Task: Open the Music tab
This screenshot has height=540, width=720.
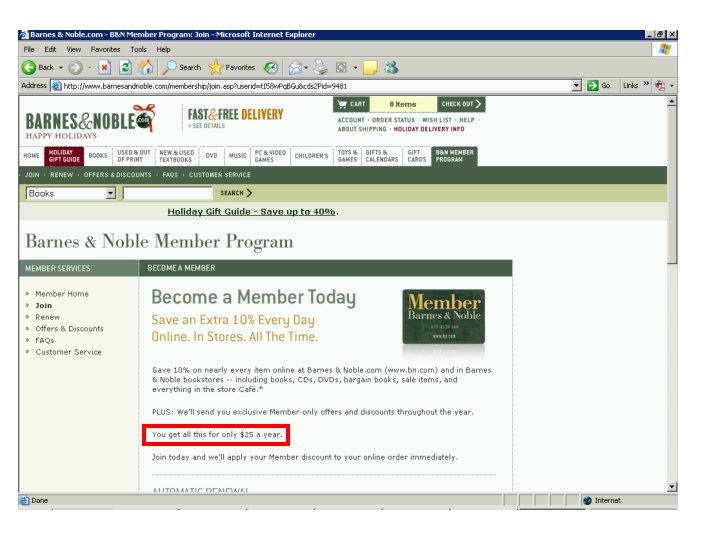Action: pos(237,156)
